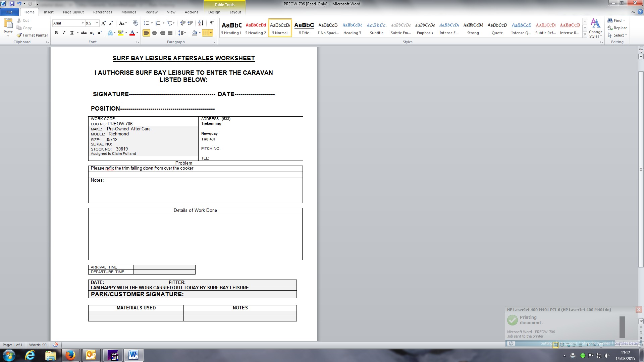
Task: Open the Arial font name dropdown
Action: point(83,23)
